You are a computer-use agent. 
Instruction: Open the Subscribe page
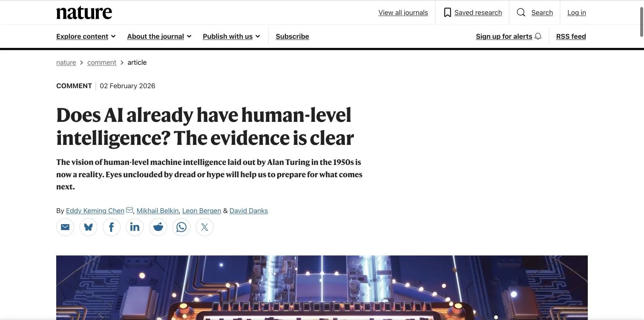[292, 36]
